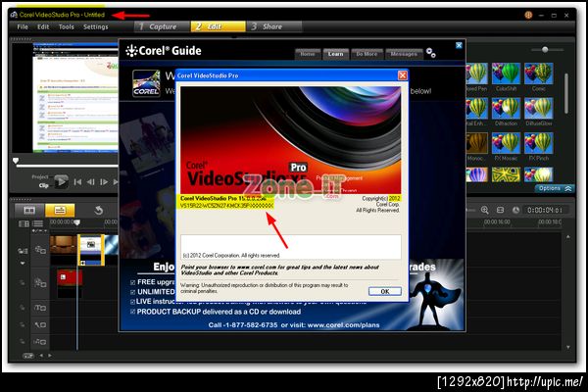Open Do More tab in Corel Guide

click(x=367, y=54)
